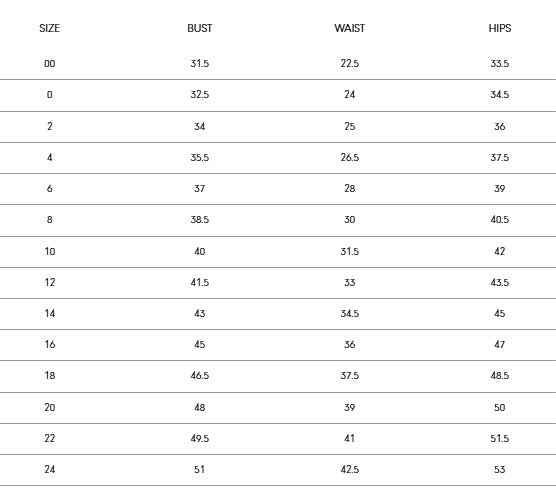This screenshot has height=504, width=556.
Task: Click the size 10 waist value 31.5
Action: click(350, 252)
